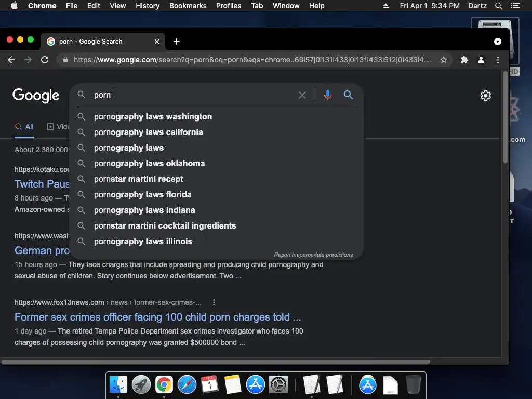Choose suggestion 'pornography laws california'

[217, 132]
